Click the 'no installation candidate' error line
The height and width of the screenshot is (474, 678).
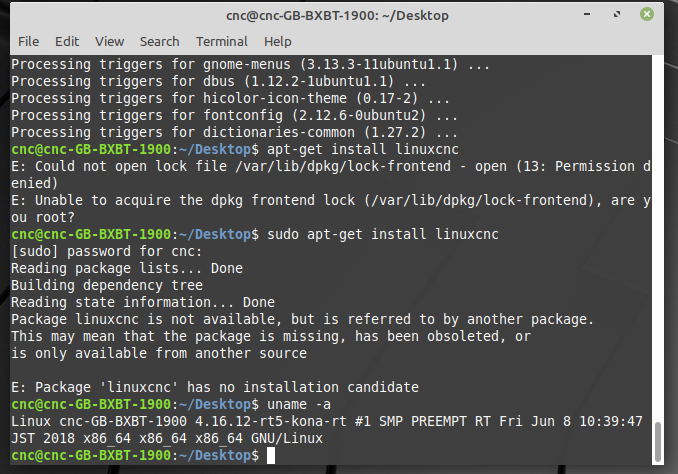(215, 387)
